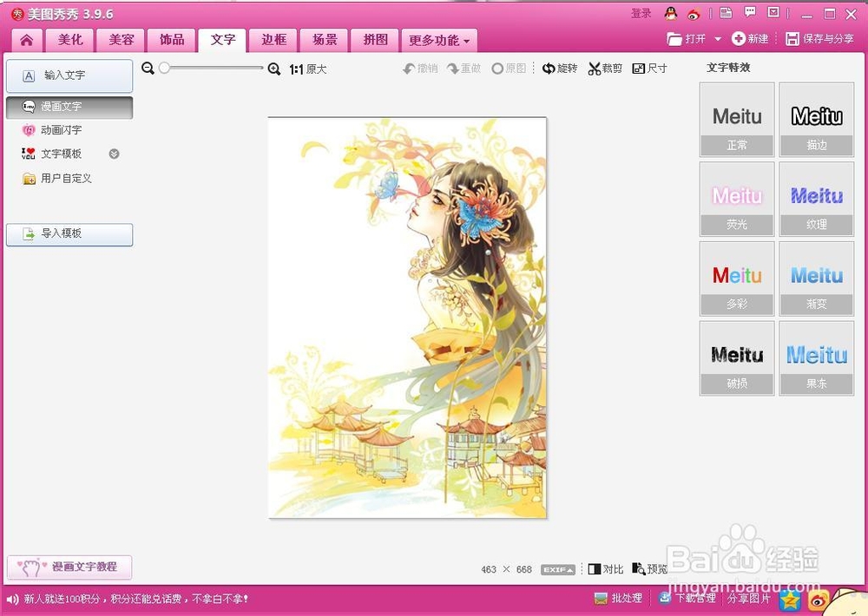Expand the arrow next to 打开
Viewport: 868px width, 616px height.
pos(718,39)
